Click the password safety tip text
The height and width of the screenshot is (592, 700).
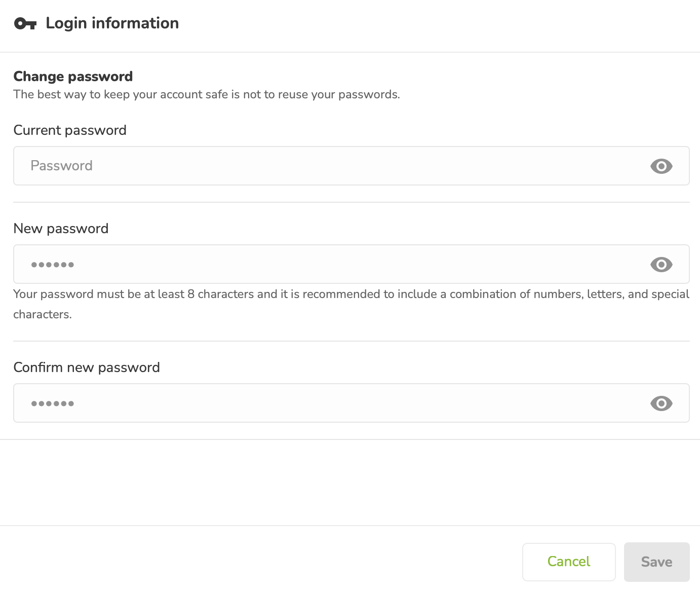pyautogui.click(x=207, y=94)
